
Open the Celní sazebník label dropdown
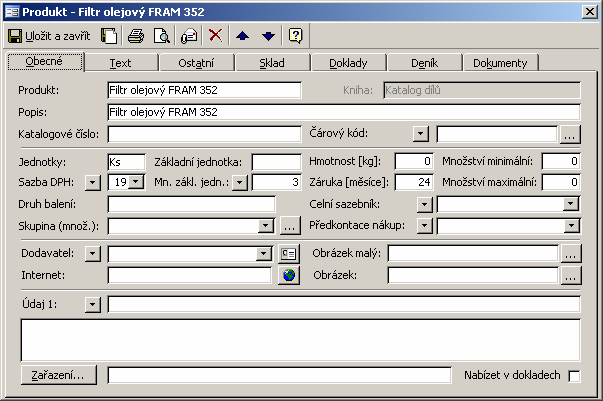coord(425,204)
